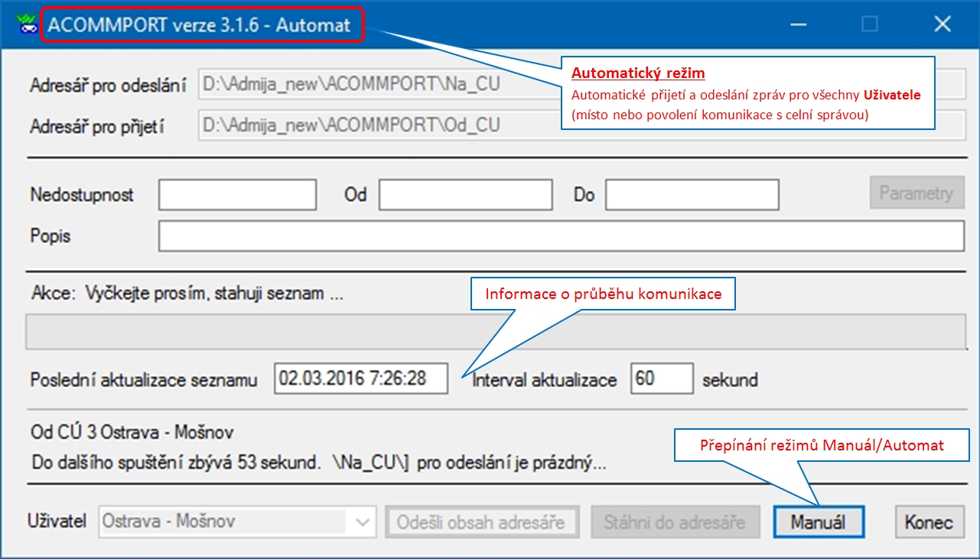This screenshot has width=980, height=559.
Task: Click the Adresář pro odeslání path field
Action: pyautogui.click(x=581, y=84)
